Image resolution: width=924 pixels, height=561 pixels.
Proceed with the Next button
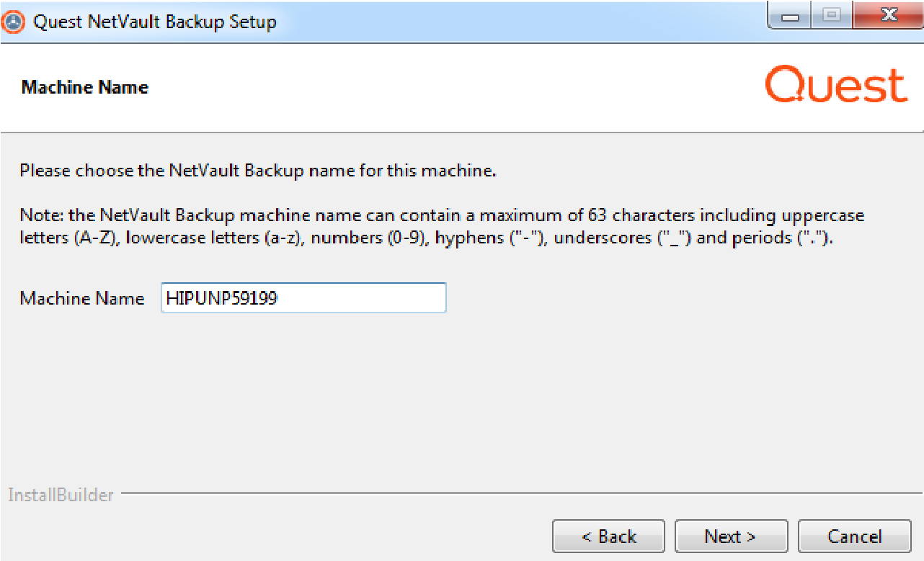731,537
